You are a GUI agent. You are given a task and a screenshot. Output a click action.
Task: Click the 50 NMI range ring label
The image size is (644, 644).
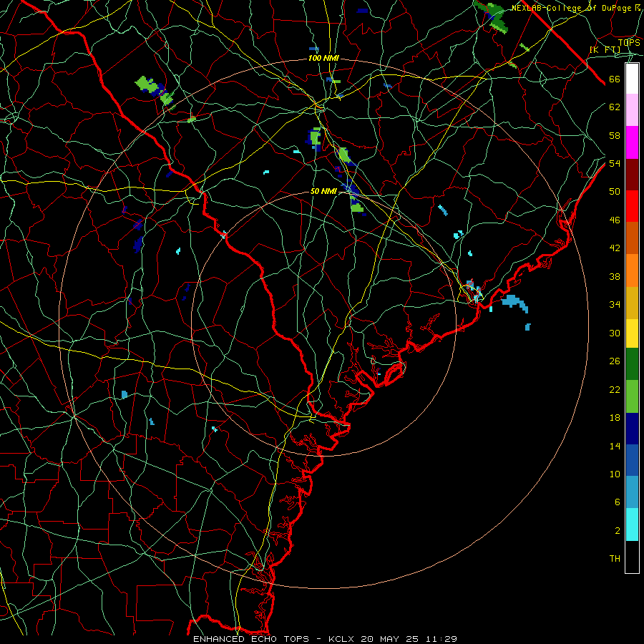323,191
